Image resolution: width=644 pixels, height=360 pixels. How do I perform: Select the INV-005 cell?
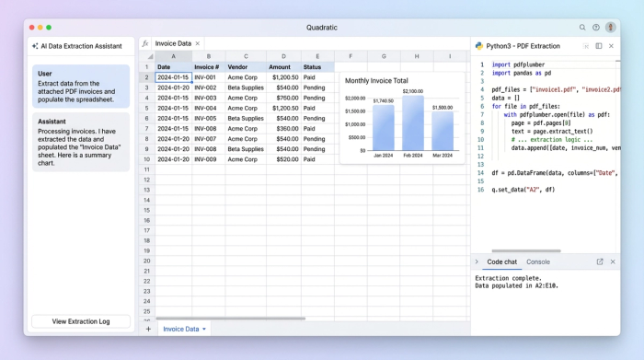tap(209, 119)
